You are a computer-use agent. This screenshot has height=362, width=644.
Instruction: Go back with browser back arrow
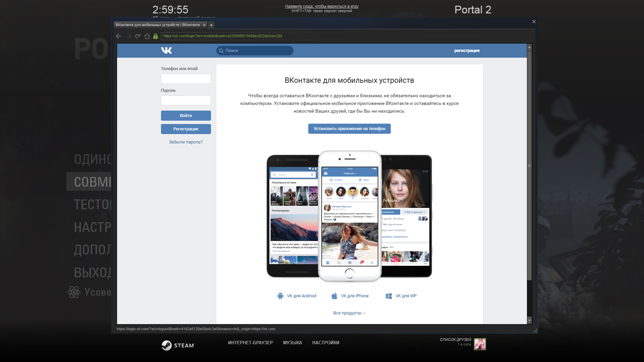click(x=119, y=36)
